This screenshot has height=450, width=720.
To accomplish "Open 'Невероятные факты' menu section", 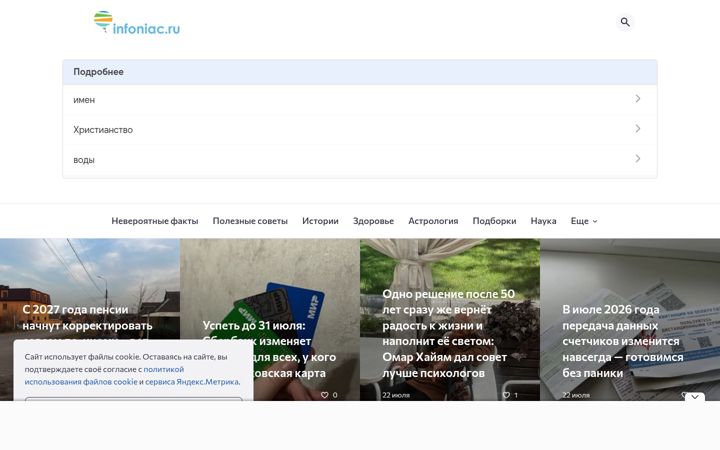I will 155,221.
